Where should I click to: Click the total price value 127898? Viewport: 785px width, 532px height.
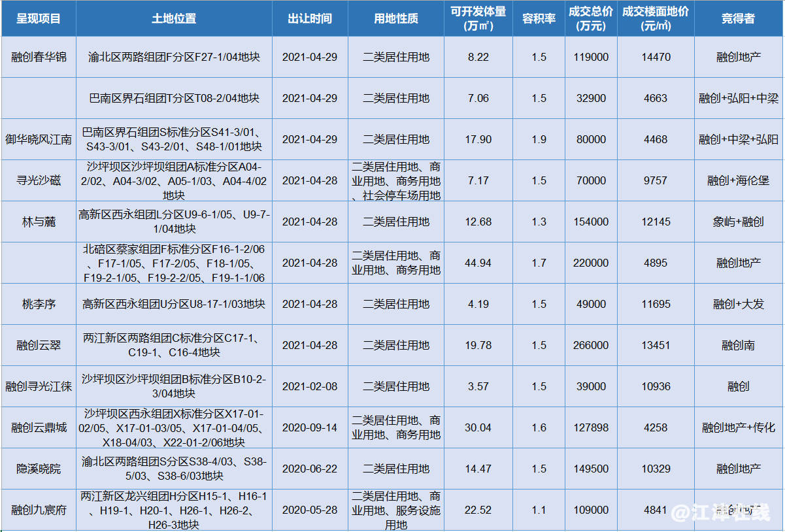pos(591,427)
